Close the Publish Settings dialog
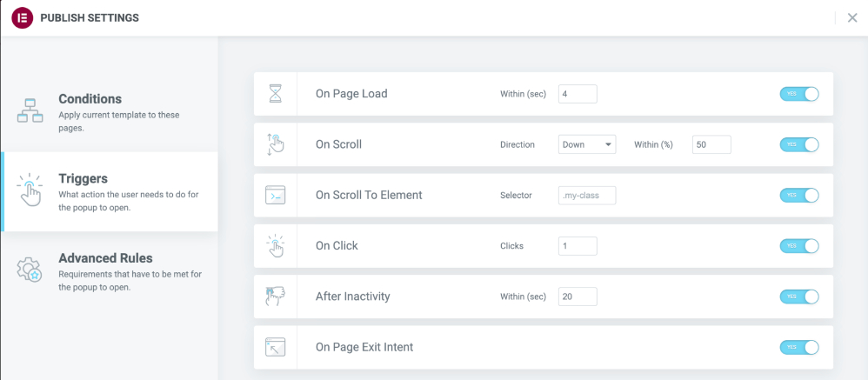Image resolution: width=868 pixels, height=380 pixels. [852, 17]
